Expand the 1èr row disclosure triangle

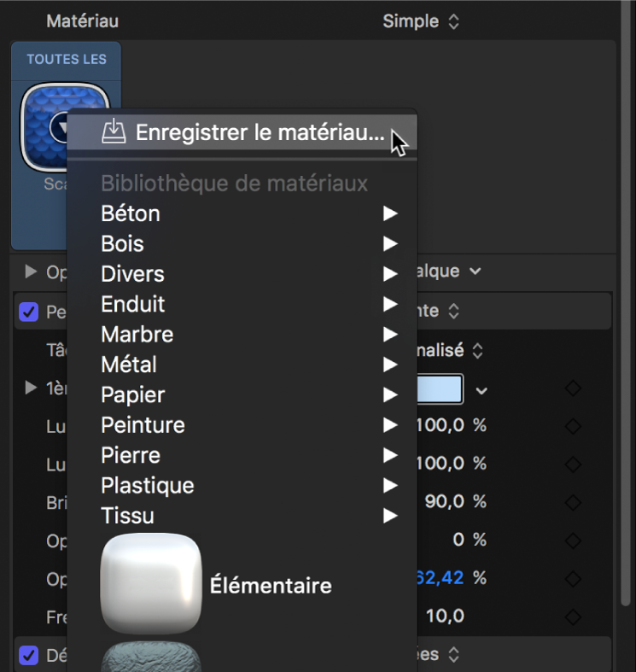point(32,389)
